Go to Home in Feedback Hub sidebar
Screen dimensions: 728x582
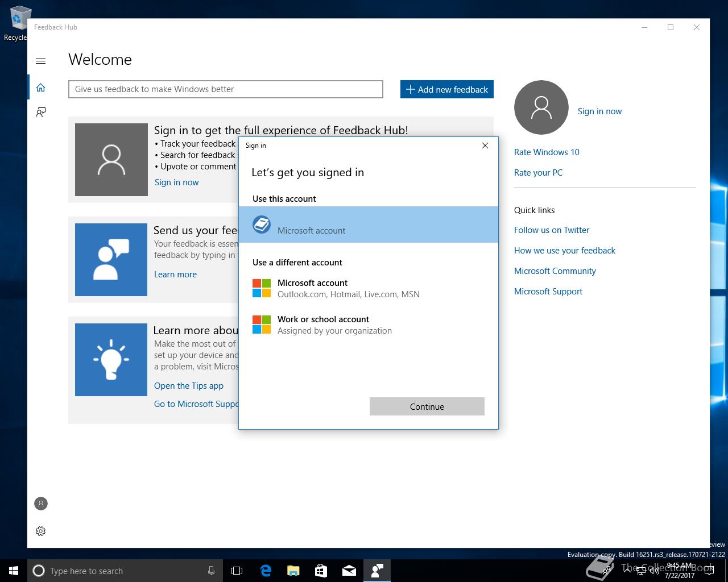(40, 88)
